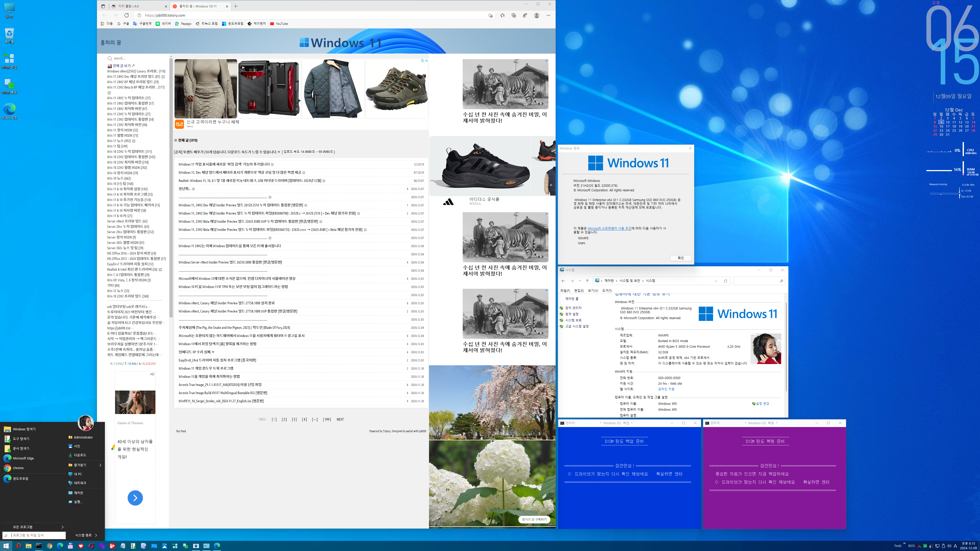Image resolution: width=980 pixels, height=551 pixels.
Task: Open Edge collections icon in toolbar
Action: [x=514, y=15]
